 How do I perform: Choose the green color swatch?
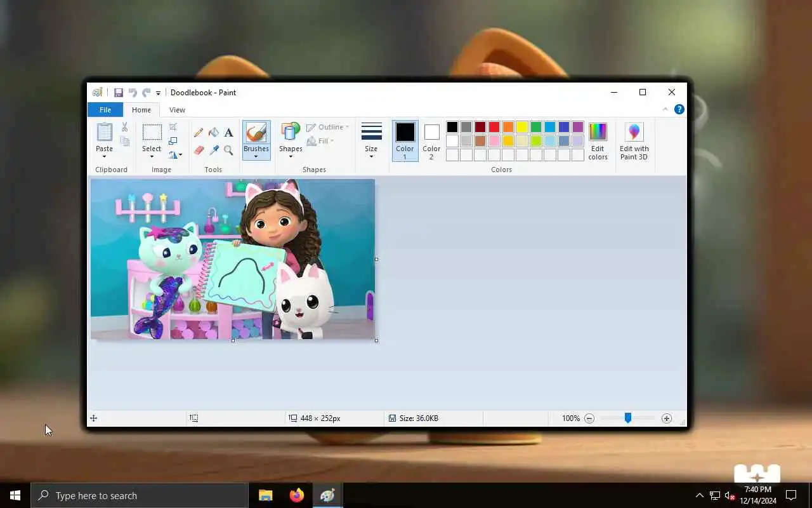click(536, 127)
